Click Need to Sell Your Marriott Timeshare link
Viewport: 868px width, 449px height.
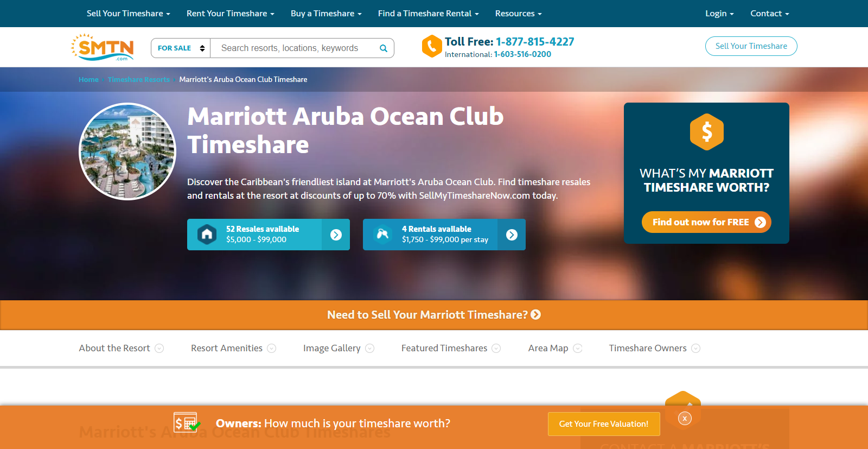tap(434, 315)
